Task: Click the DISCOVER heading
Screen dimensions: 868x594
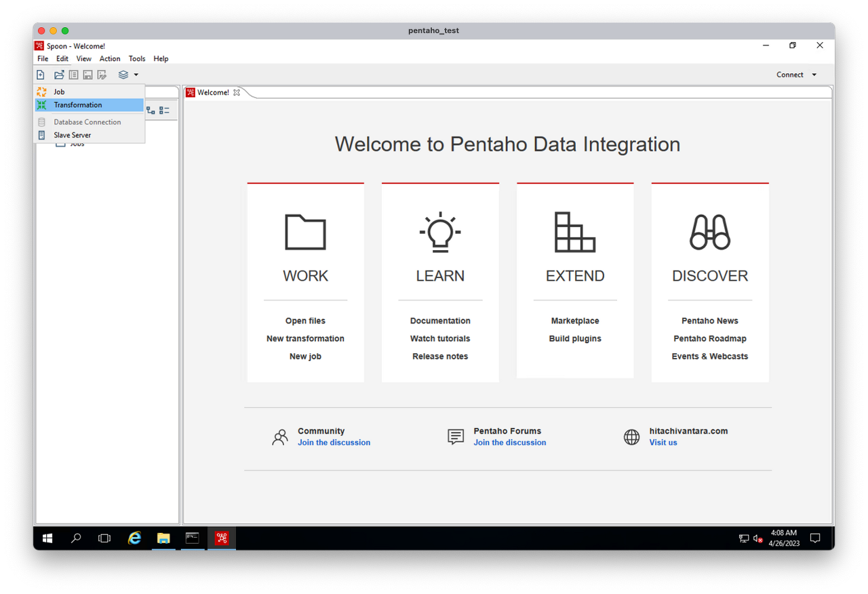Action: tap(710, 276)
